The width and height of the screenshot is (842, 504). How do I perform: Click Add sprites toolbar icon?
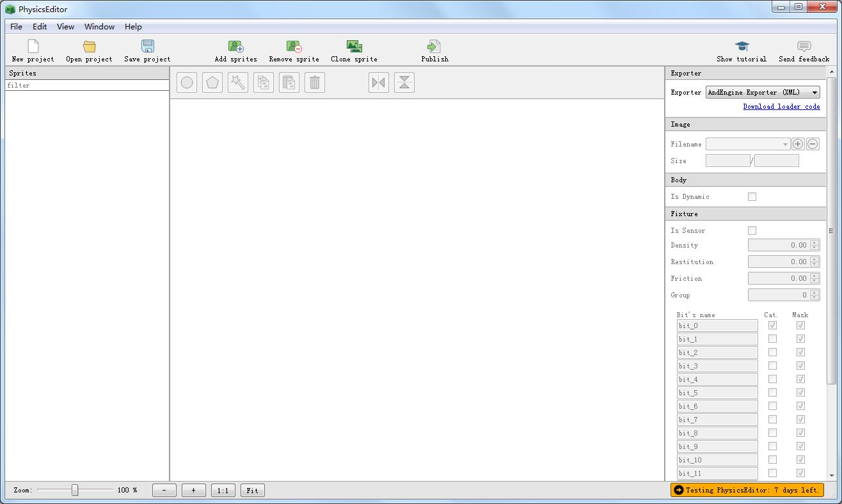236,46
